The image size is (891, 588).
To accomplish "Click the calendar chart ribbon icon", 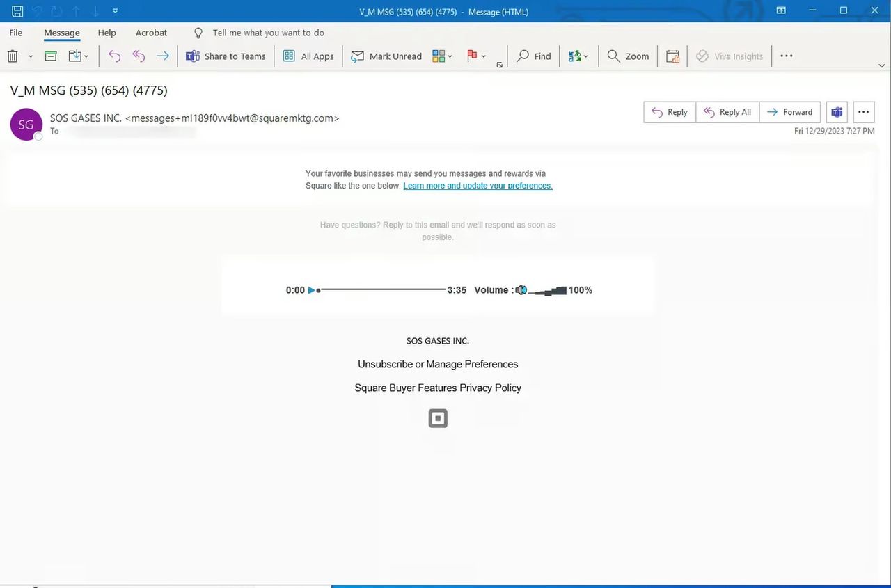I will click(672, 56).
